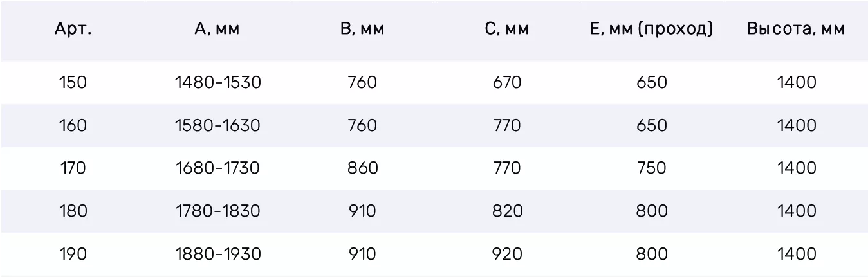Click the 860 value in column В
The width and height of the screenshot is (868, 277).
[362, 168]
